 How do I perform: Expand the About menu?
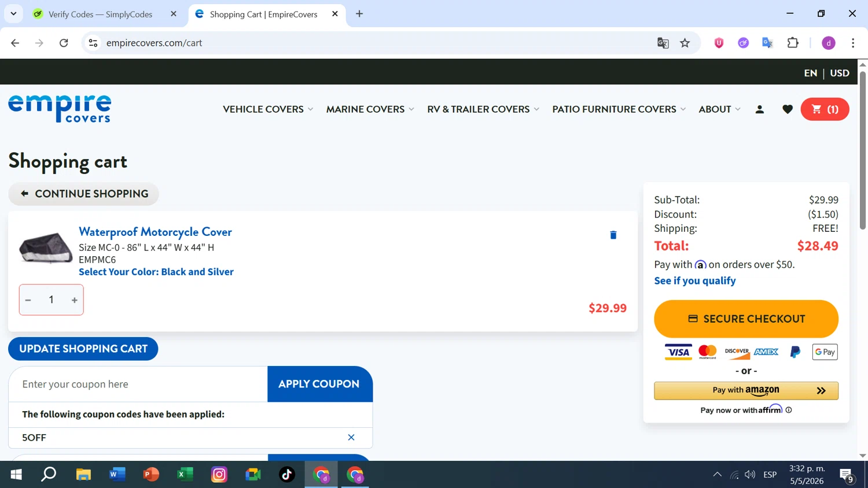(719, 109)
